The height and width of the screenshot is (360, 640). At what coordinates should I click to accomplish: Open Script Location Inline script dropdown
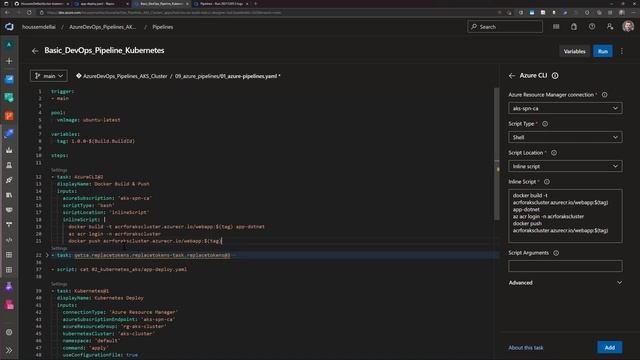[x=565, y=166]
